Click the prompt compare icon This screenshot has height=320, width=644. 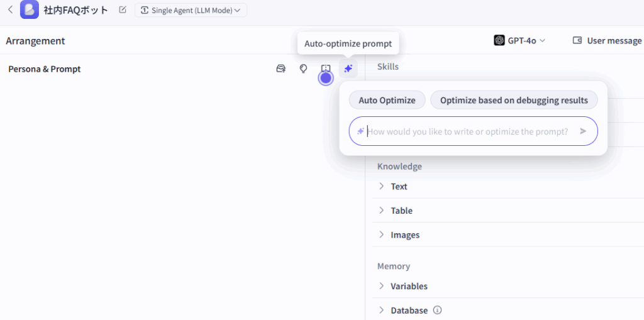pyautogui.click(x=326, y=69)
